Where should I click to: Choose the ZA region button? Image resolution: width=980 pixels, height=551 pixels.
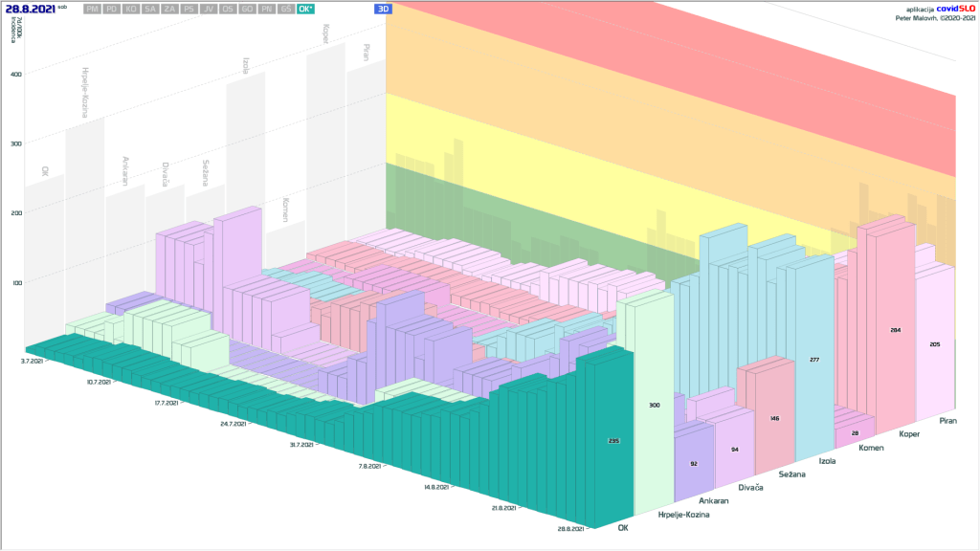coord(169,9)
